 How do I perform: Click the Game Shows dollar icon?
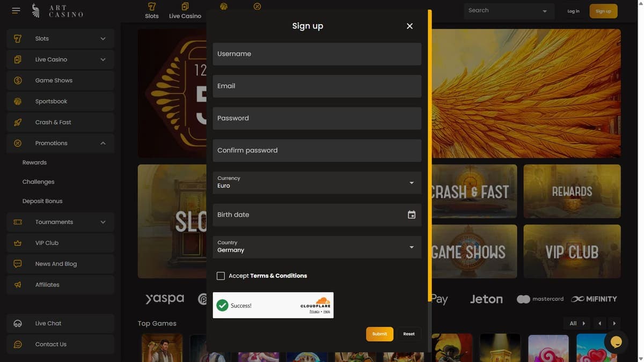[x=18, y=80]
